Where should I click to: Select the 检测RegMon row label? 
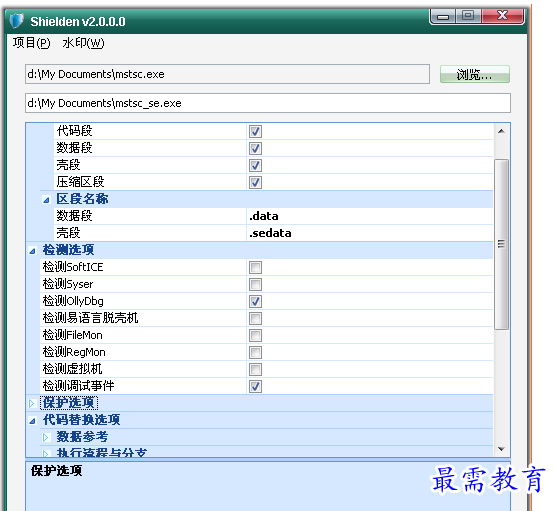click(74, 352)
